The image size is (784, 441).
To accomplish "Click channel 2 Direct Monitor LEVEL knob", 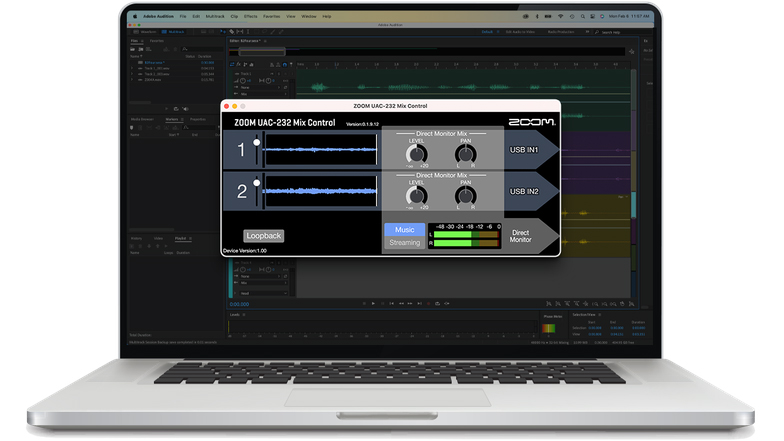I will (416, 196).
